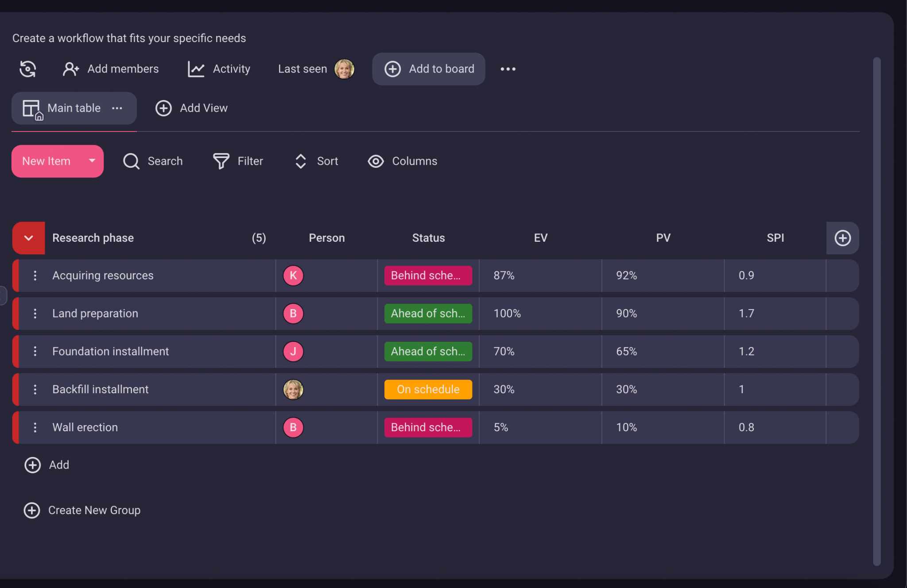The width and height of the screenshot is (907, 588).
Task: Open Add members dialog
Action: pyautogui.click(x=111, y=69)
